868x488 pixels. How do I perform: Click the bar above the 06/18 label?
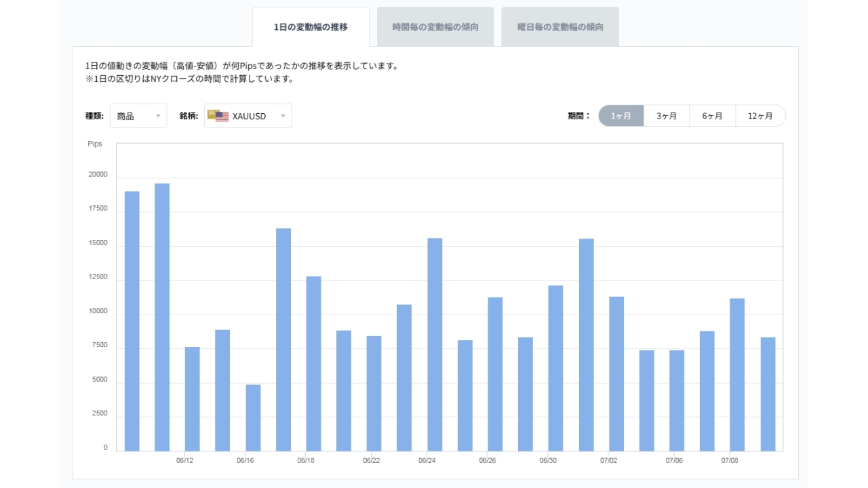coord(313,364)
